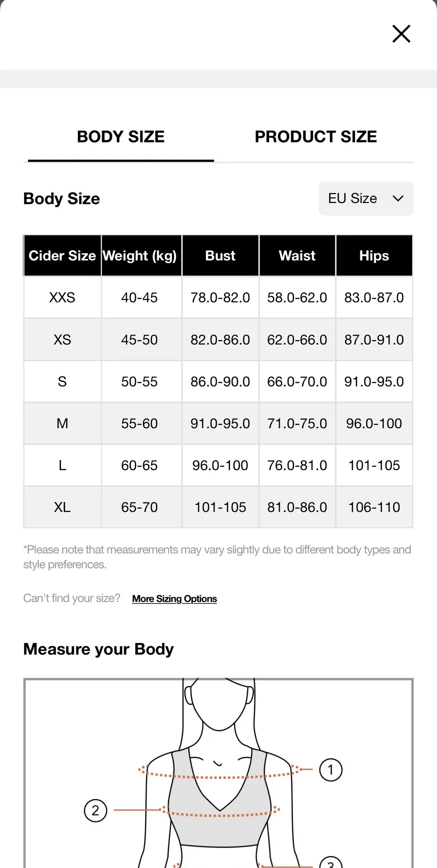Select the XXS size row label

pyautogui.click(x=62, y=297)
